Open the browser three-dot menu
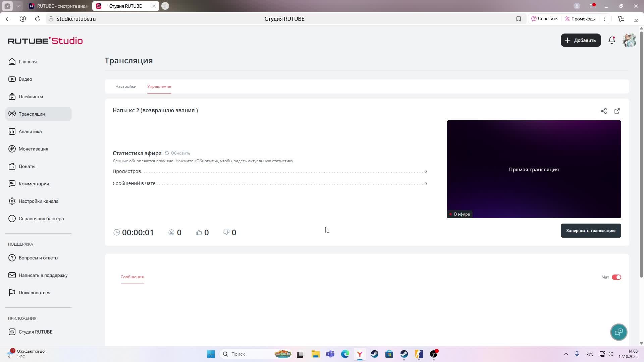Viewport: 644px width, 362px height. pos(605,19)
